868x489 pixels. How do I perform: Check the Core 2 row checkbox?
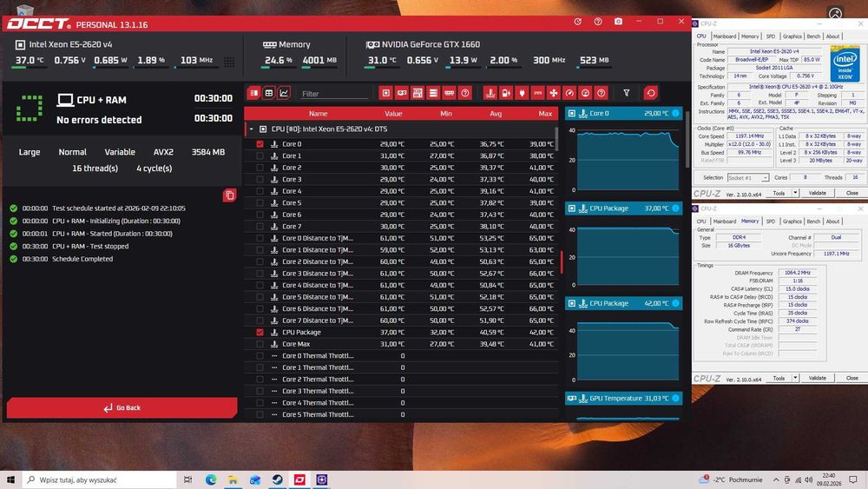pos(260,168)
